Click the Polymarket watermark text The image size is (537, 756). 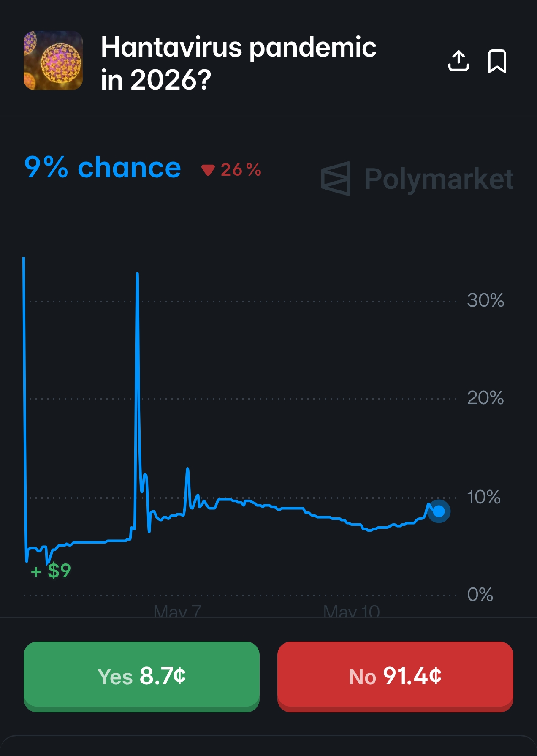[439, 179]
